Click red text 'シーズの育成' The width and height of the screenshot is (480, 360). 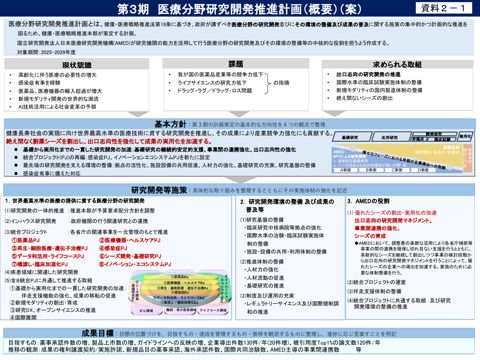tap(370, 236)
